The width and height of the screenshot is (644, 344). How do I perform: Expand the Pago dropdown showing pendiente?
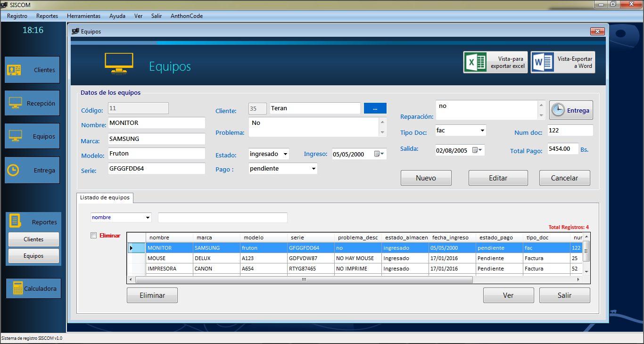(314, 168)
